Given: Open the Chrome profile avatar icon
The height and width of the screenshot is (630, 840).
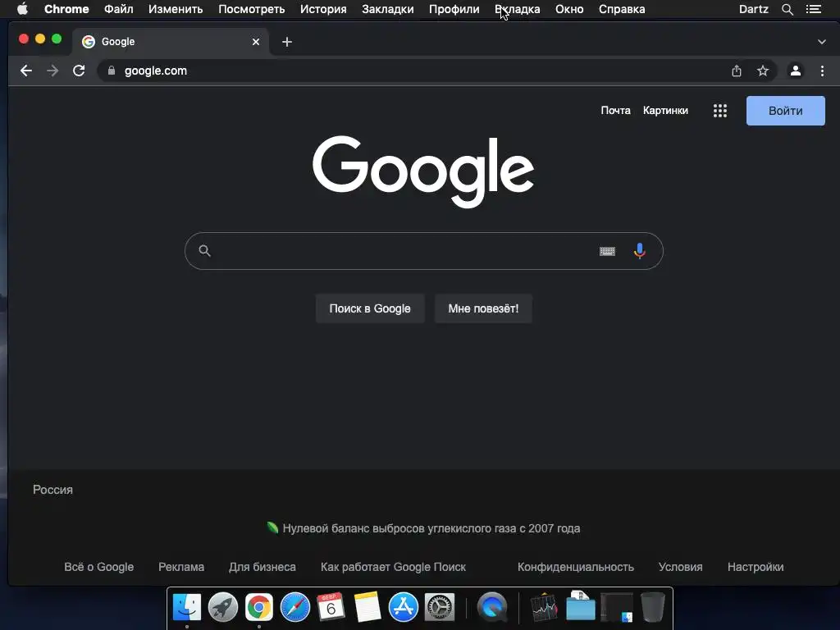Looking at the screenshot, I should pos(796,71).
